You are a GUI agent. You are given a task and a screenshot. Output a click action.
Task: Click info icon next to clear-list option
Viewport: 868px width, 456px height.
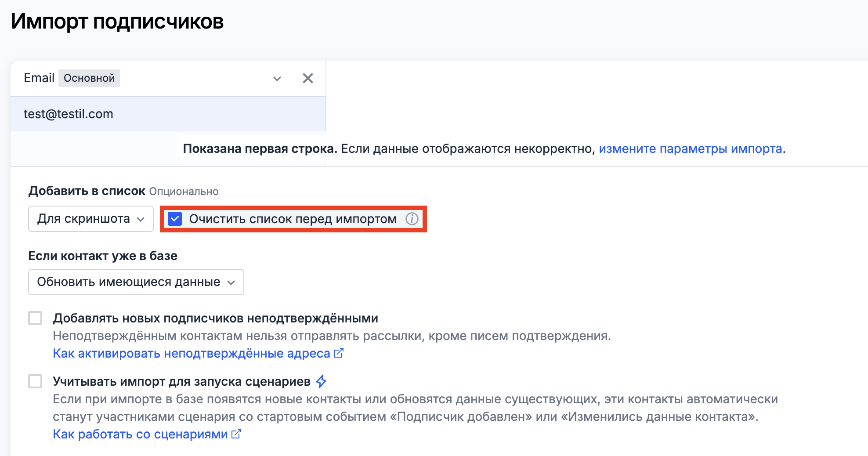(412, 219)
